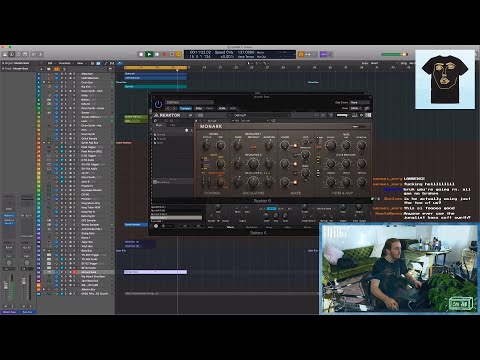Click the plugin link icon beside View
The width and height of the screenshot is (480, 360).
coord(367,108)
